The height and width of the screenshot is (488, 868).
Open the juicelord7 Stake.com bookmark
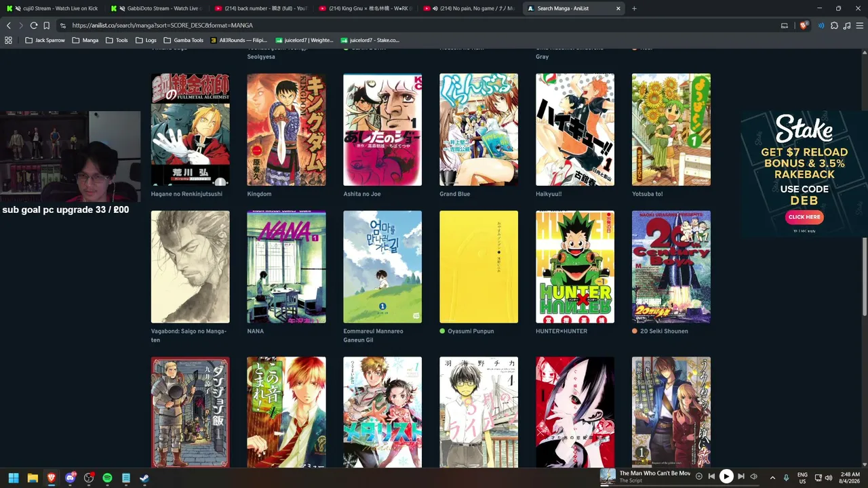(370, 40)
